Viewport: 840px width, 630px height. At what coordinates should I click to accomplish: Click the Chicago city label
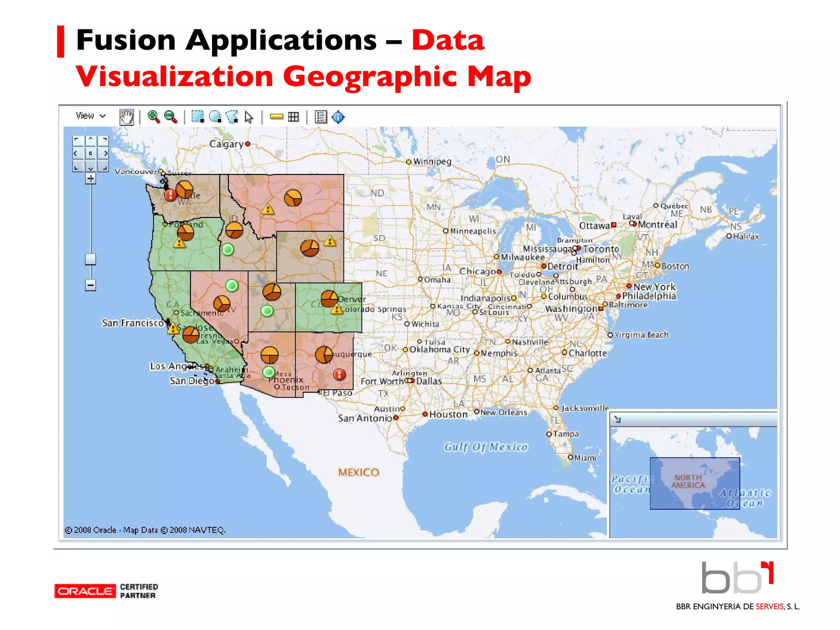477,272
